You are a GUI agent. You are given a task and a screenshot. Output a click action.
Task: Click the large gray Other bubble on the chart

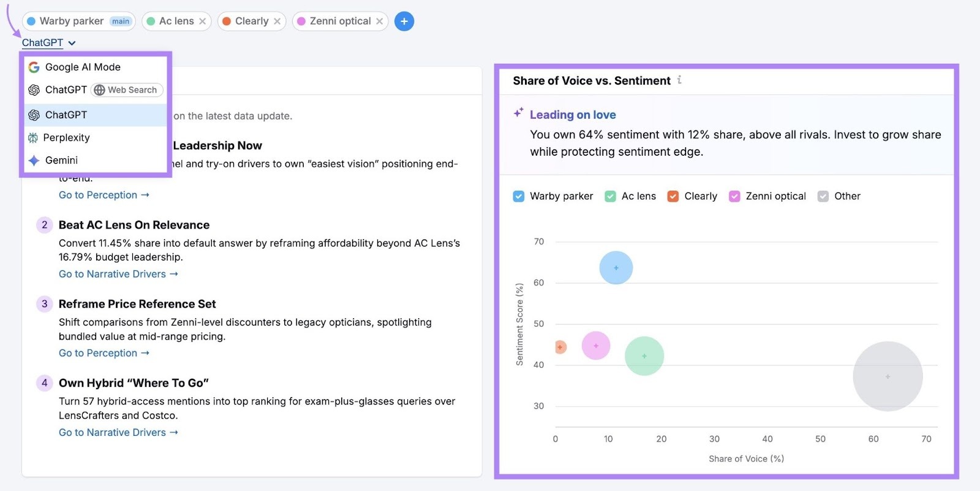click(x=888, y=376)
